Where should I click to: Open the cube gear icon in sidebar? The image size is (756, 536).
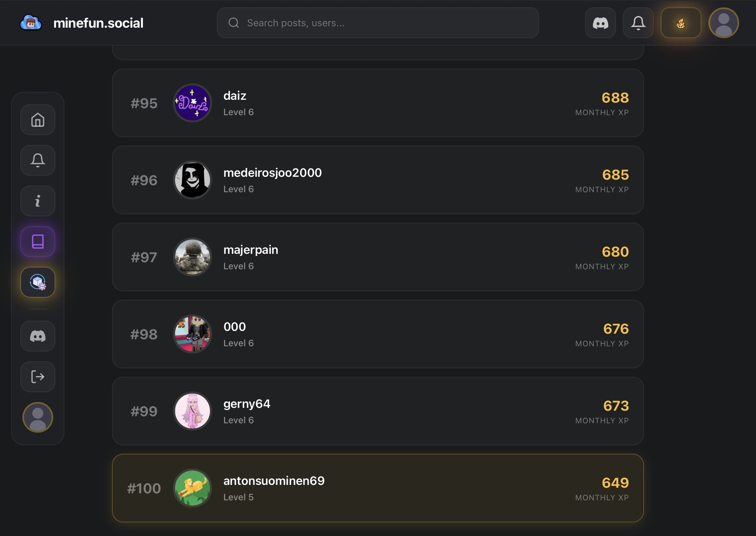pyautogui.click(x=38, y=282)
